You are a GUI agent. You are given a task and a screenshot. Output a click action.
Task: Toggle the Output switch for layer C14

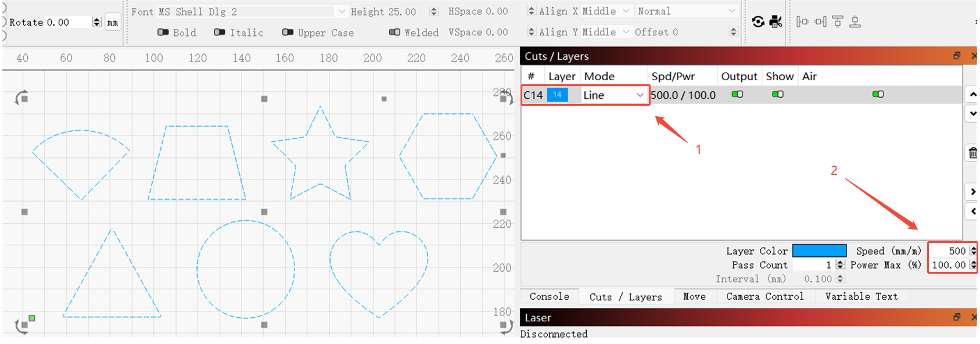pos(737,94)
